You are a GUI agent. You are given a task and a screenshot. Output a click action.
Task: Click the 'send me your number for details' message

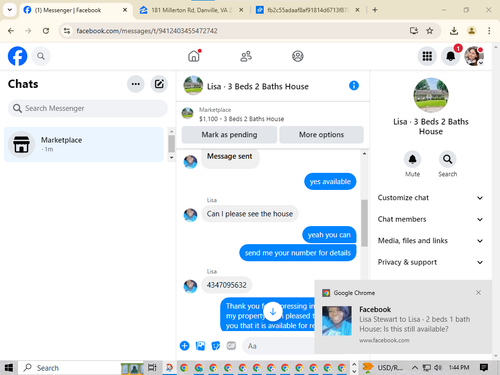[x=298, y=253]
